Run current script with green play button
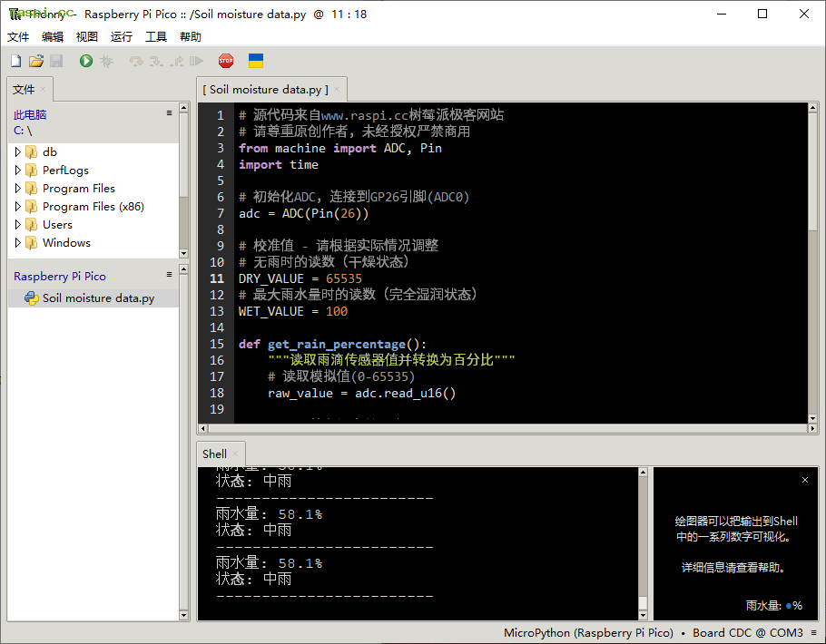Image resolution: width=826 pixels, height=644 pixels. pos(86,61)
